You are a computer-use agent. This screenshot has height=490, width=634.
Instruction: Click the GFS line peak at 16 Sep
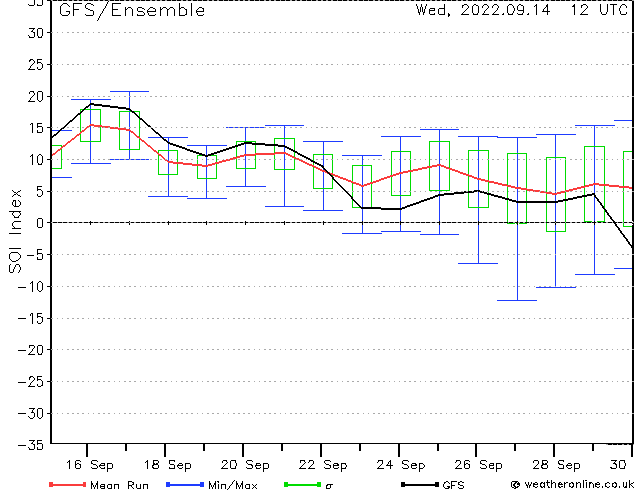point(91,104)
